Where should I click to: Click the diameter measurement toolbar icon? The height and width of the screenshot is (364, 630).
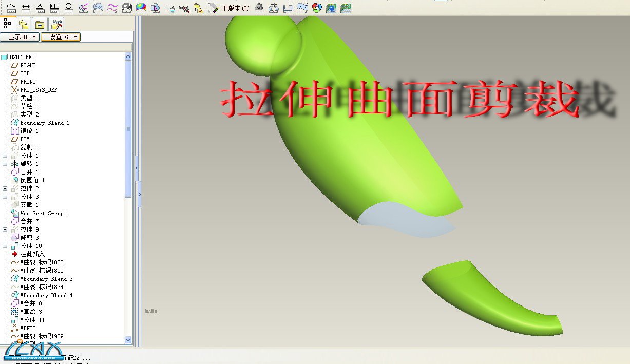69,8
